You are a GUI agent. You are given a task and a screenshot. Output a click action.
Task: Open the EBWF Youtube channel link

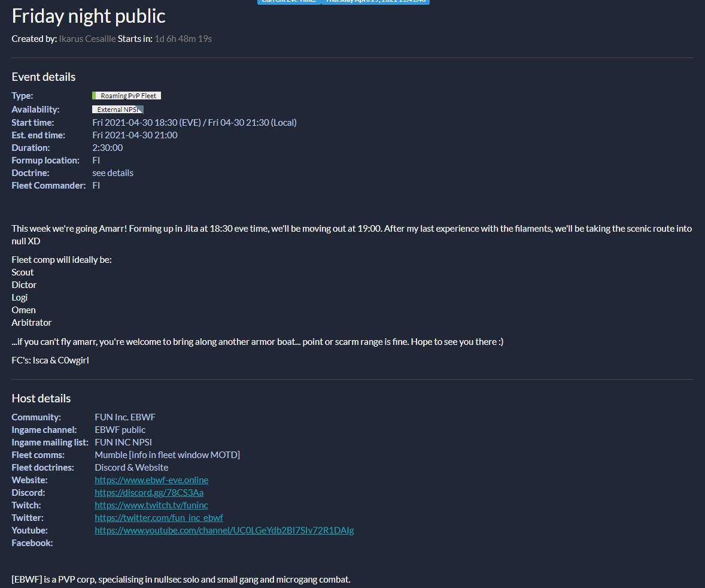click(224, 530)
